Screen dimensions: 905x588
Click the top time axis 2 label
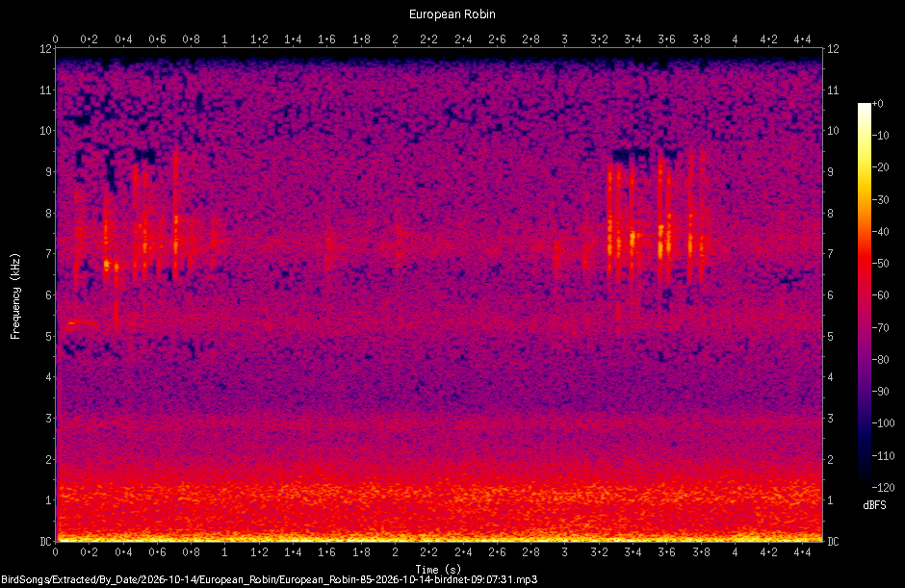(395, 39)
